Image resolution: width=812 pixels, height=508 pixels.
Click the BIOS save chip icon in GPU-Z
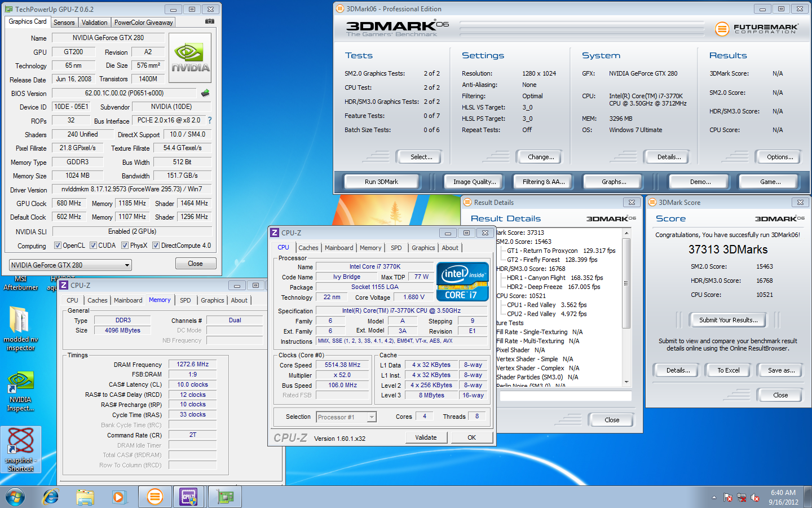(205, 93)
